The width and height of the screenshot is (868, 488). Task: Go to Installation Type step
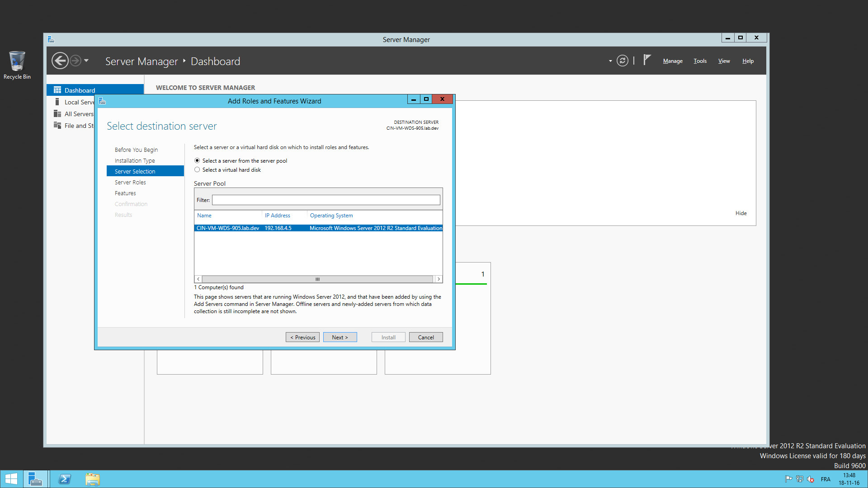(135, 160)
